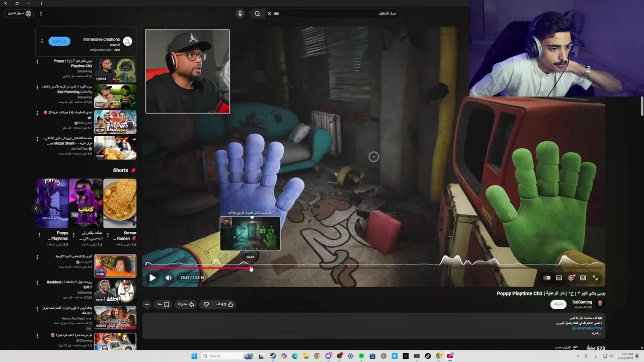Open TikTok from the taskbar
Screen dimensions: 644x362
coord(428,356)
